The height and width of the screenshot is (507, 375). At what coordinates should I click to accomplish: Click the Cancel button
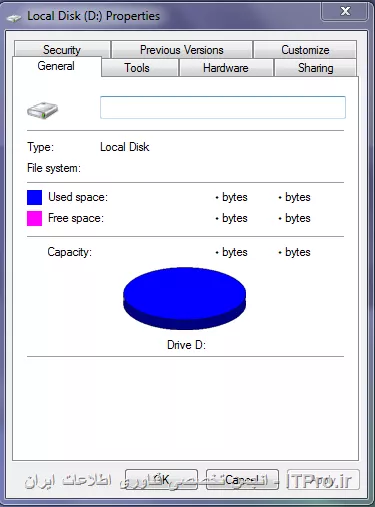(242, 480)
